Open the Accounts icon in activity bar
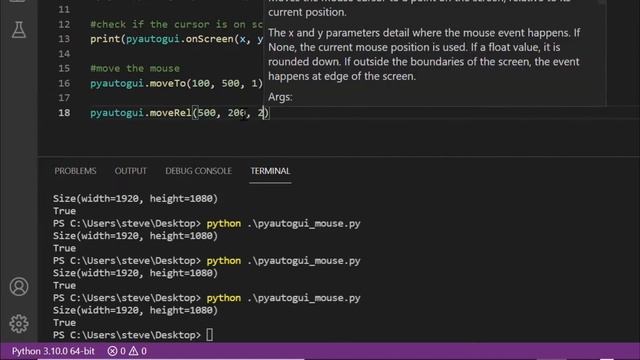 click(19, 287)
